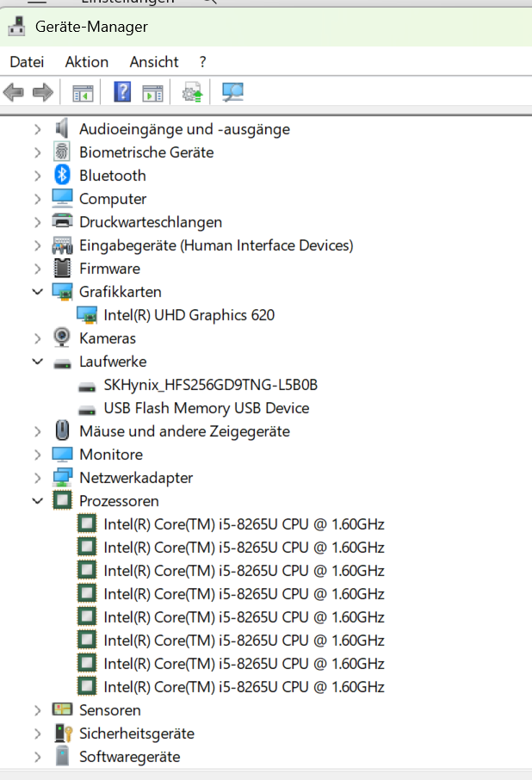Click the Forward arrow toolbar button
Viewport: 532px width, 780px height.
43,92
